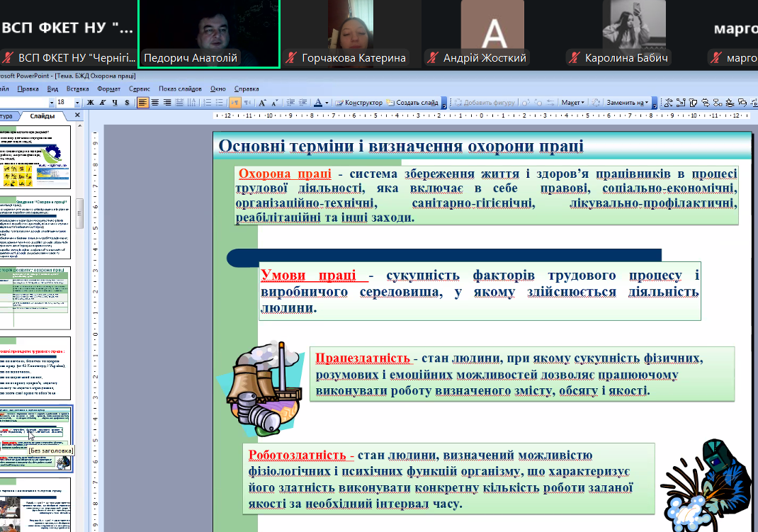
Task: Toggle bold formatting (Ж)
Action: click(91, 103)
